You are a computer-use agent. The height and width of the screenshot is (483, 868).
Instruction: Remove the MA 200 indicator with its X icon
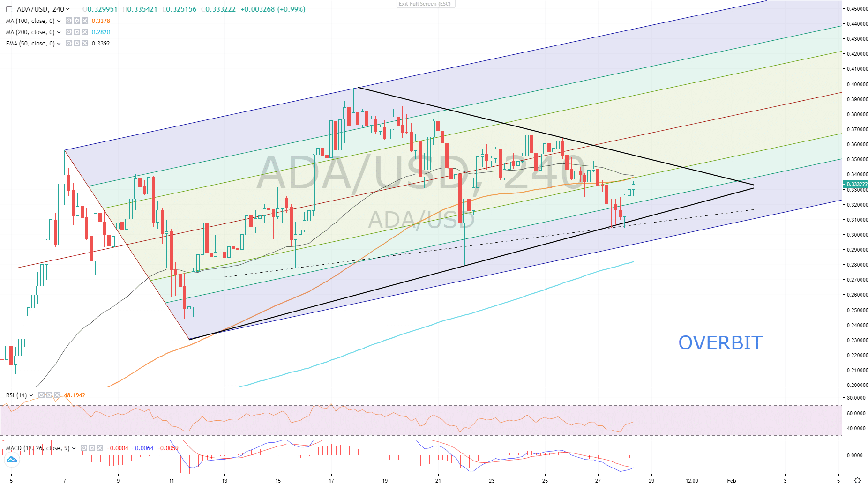tap(85, 32)
